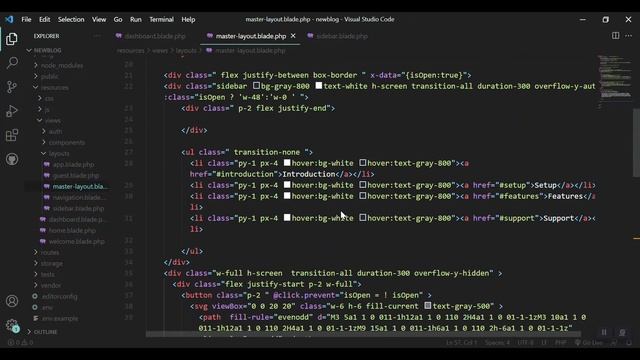Image resolution: width=640 pixels, height=360 pixels.
Task: Open .env.example file in explorer
Action: [x=60, y=318]
